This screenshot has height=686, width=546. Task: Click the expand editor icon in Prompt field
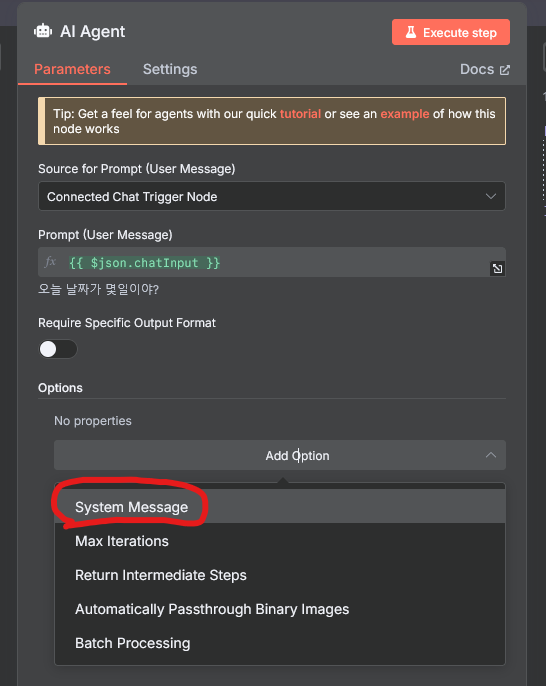497,268
